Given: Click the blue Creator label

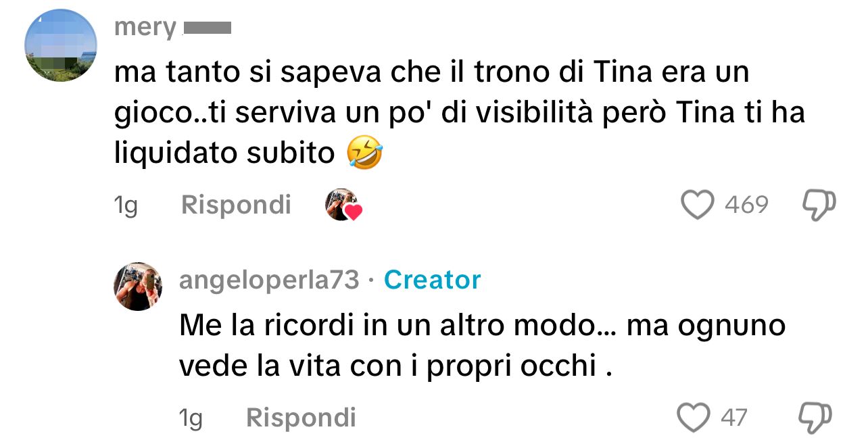Looking at the screenshot, I should [433, 280].
